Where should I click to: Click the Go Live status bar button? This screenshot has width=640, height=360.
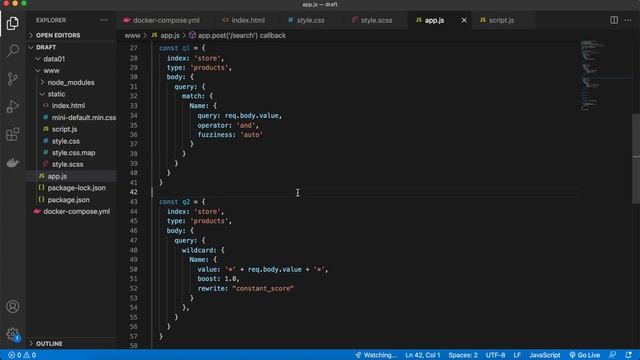[x=584, y=355]
